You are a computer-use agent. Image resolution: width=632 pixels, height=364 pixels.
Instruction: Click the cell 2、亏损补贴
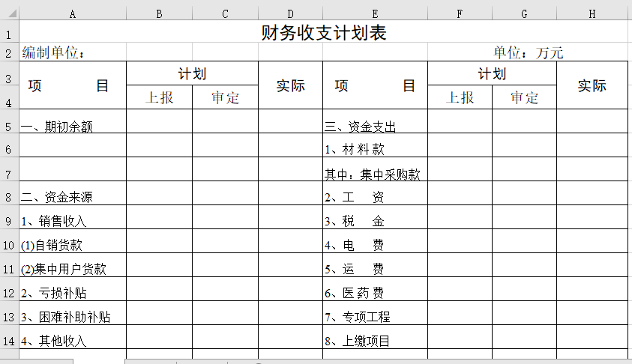73,289
